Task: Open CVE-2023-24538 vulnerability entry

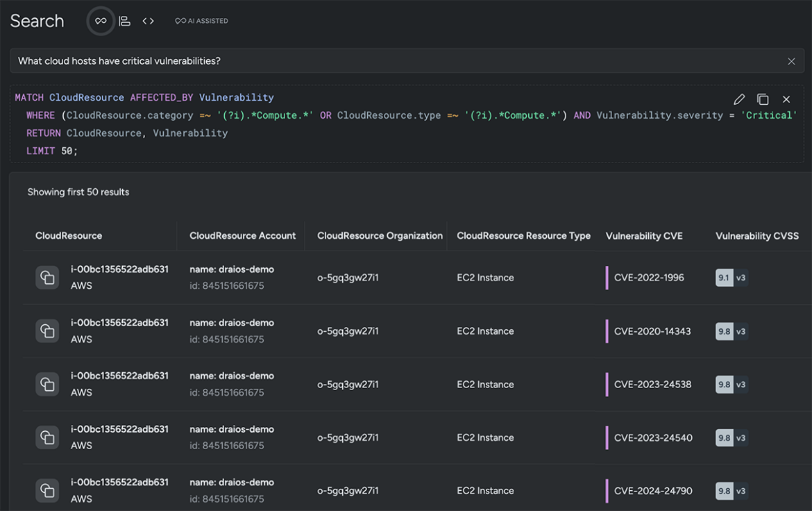Action: coord(652,385)
